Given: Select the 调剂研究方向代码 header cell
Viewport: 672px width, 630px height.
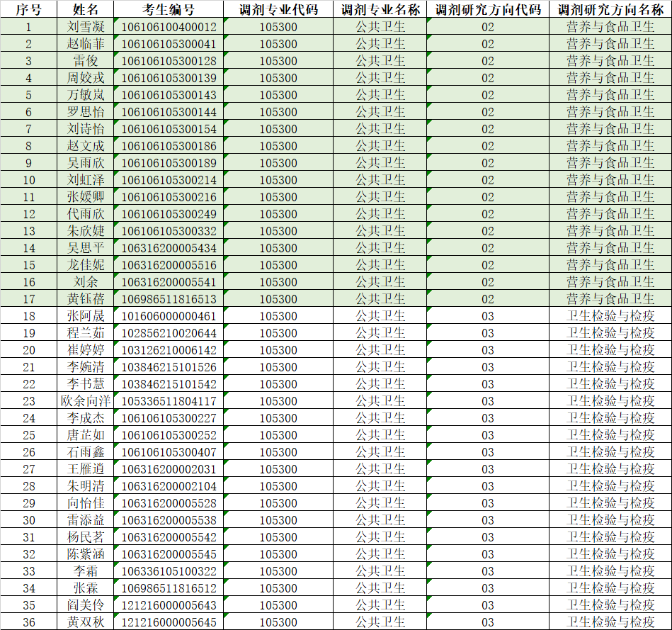Looking at the screenshot, I should point(488,9).
